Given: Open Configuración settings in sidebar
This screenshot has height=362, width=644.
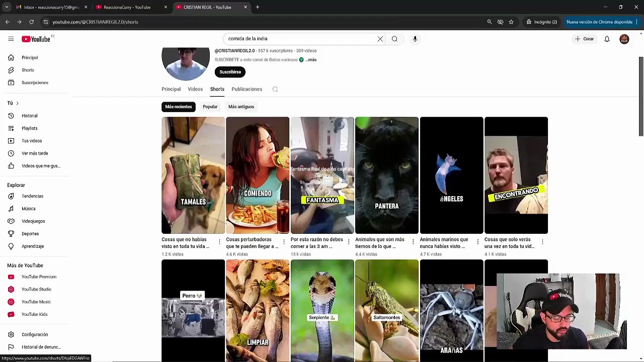Looking at the screenshot, I should tap(34, 334).
